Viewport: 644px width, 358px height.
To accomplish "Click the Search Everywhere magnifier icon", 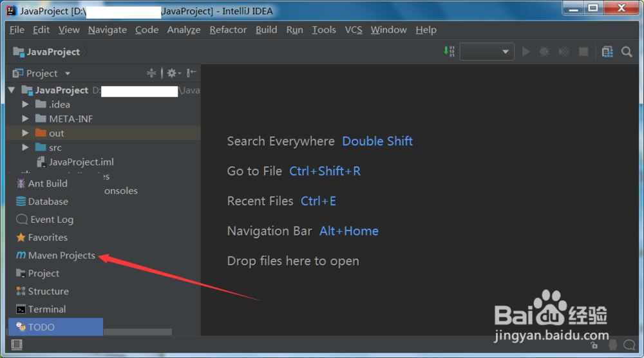I will click(x=627, y=52).
